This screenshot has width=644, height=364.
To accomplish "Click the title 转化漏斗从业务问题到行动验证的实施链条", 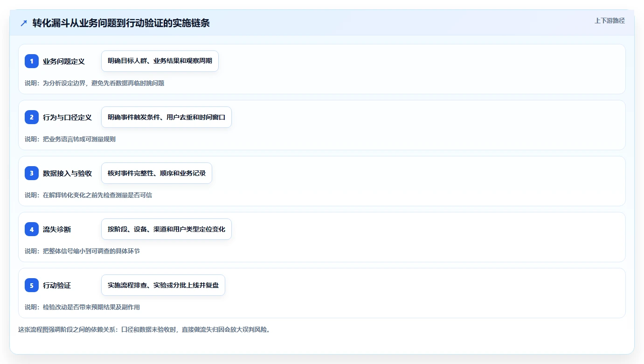I will point(121,23).
